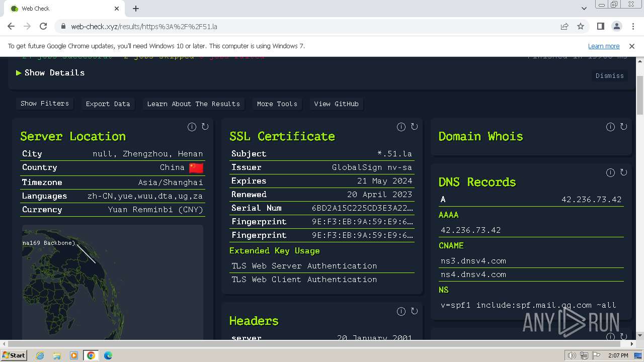644x362 pixels.
Task: Select TLS Web Server Authentication row
Action: click(x=322, y=266)
